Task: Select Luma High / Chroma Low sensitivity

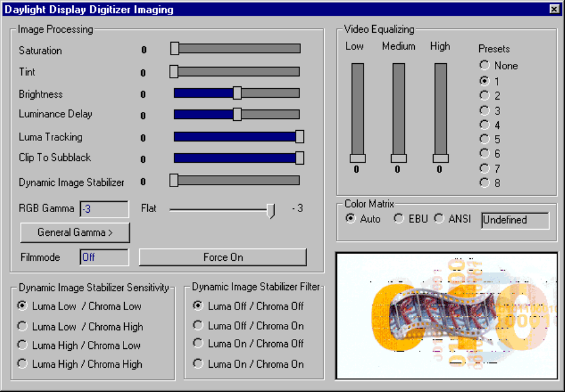Action: click(x=23, y=345)
